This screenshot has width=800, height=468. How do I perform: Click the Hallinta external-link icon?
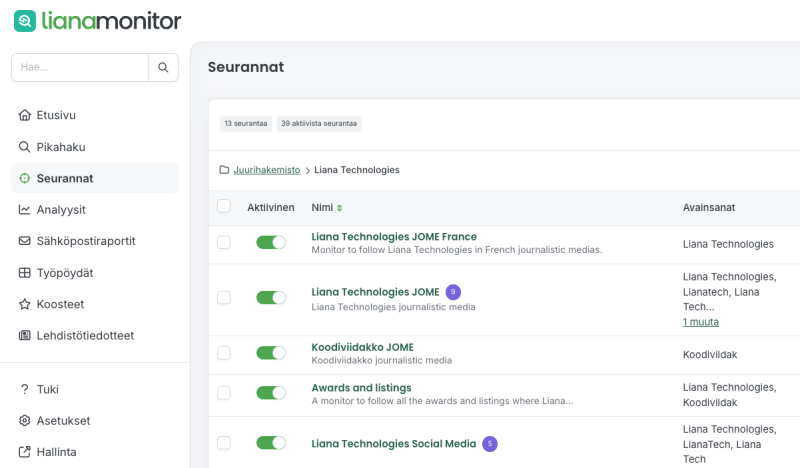[x=24, y=452]
